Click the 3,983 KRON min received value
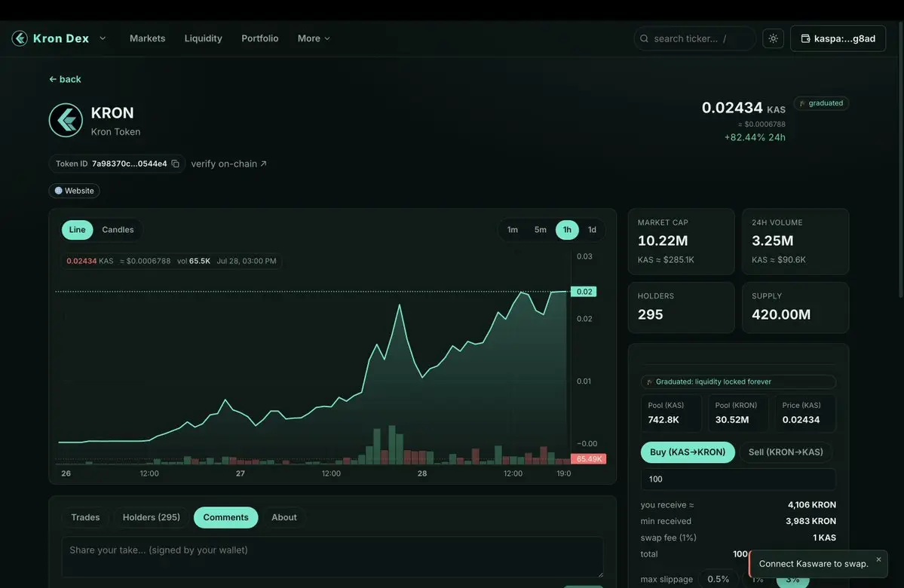 [811, 521]
